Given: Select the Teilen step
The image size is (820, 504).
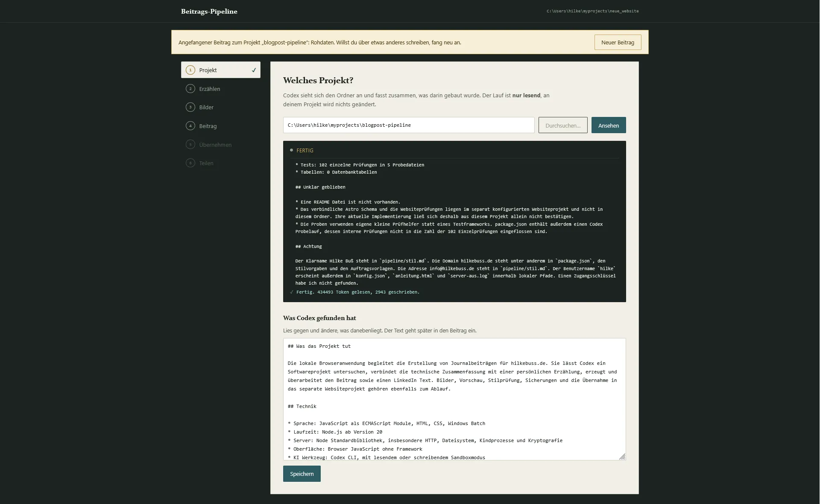Looking at the screenshot, I should [x=220, y=163].
